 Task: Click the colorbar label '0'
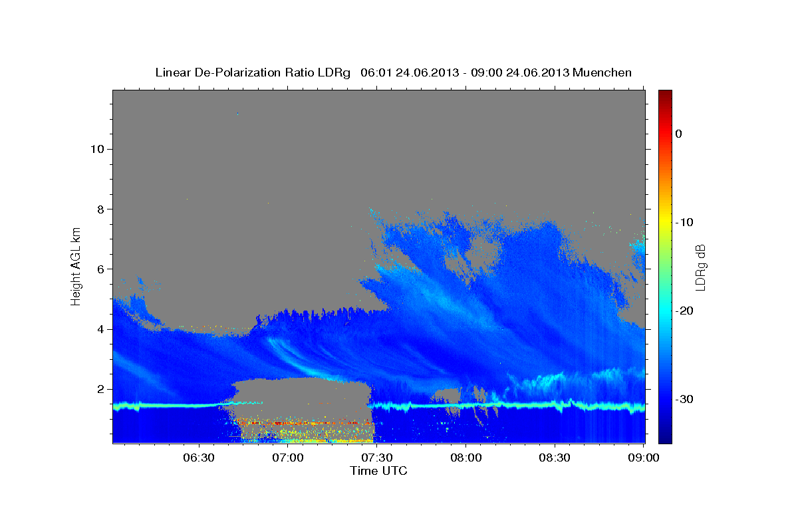(x=679, y=134)
